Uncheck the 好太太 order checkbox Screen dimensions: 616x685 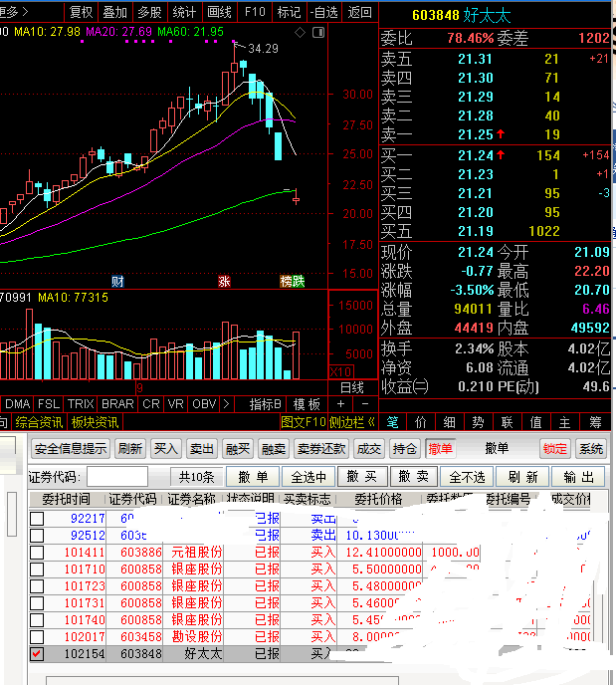point(37,654)
